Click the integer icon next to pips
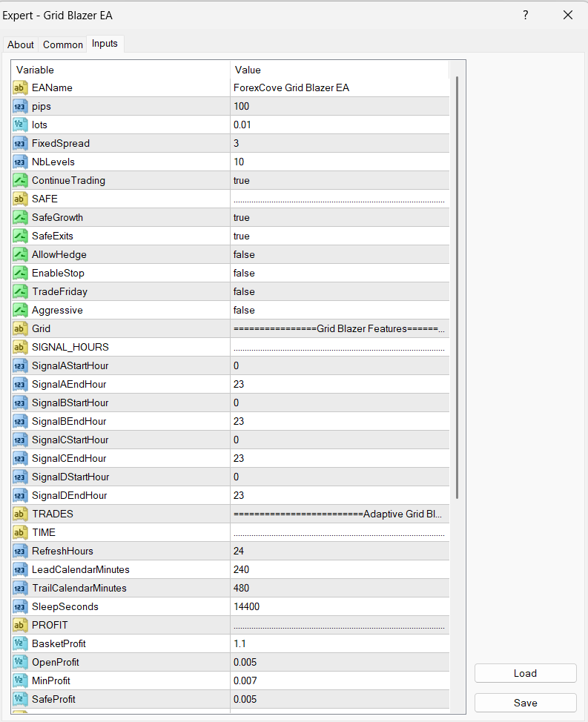Image resolution: width=588 pixels, height=722 pixels. (20, 106)
